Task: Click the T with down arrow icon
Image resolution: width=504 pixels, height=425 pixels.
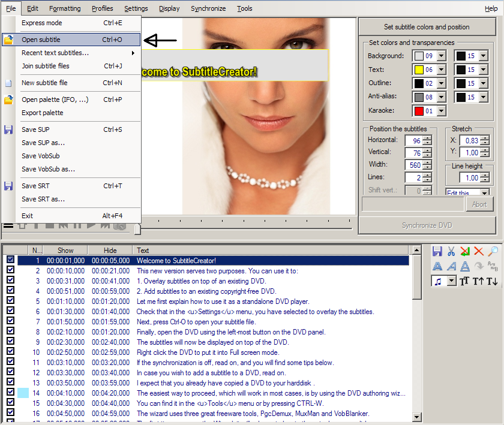Action: tap(492, 281)
